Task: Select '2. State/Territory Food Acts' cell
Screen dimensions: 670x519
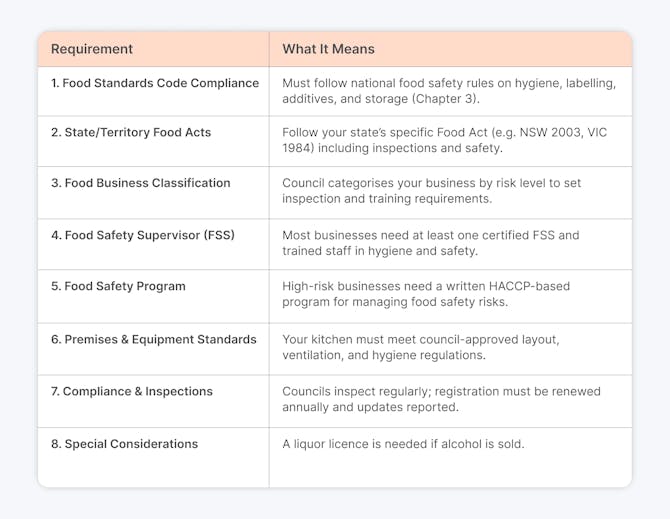Action: pos(131,133)
